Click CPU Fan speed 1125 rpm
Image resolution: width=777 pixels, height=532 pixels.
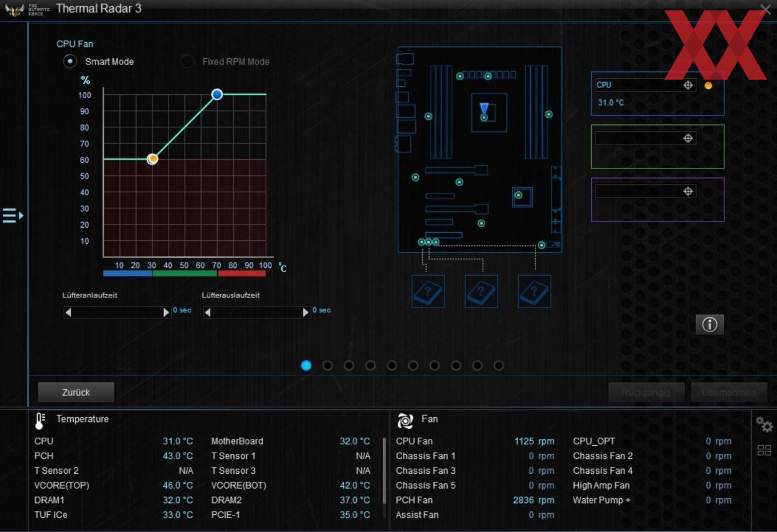coord(534,441)
